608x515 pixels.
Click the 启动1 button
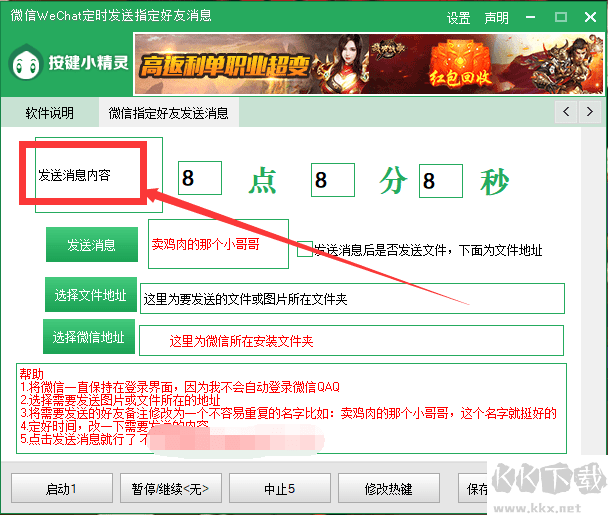[62, 488]
